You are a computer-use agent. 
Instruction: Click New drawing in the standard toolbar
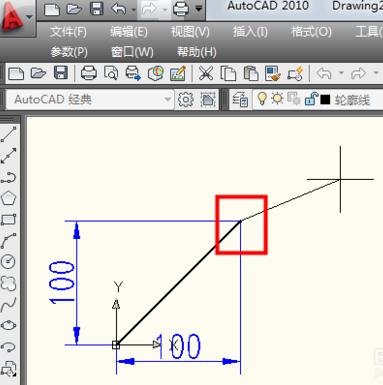point(16,73)
